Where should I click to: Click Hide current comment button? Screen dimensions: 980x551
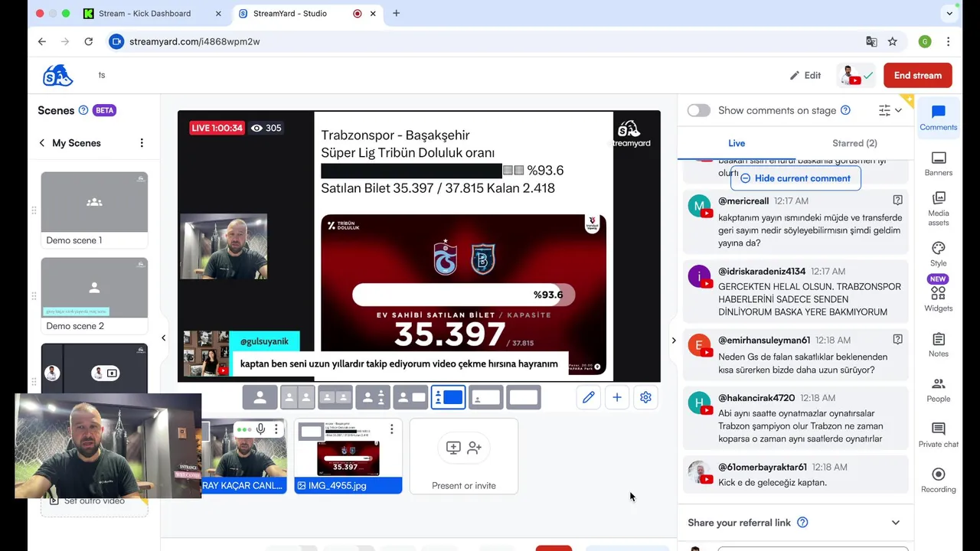click(x=795, y=178)
